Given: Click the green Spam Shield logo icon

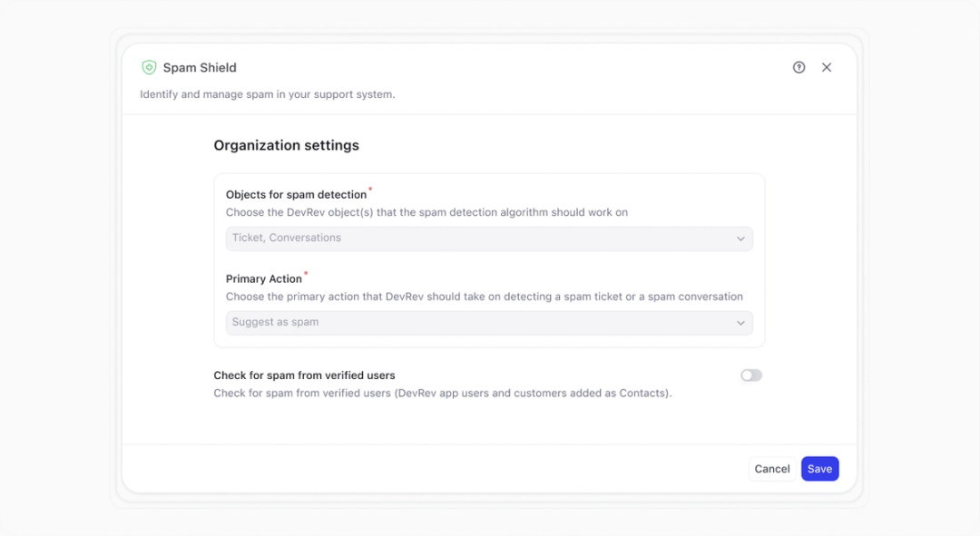Looking at the screenshot, I should [149, 68].
